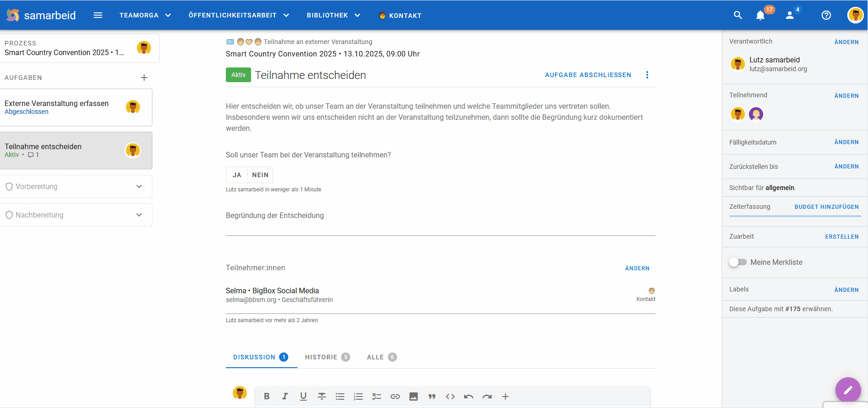Image resolution: width=868 pixels, height=408 pixels.
Task: Click Aufgabe abschliessen button
Action: point(588,75)
